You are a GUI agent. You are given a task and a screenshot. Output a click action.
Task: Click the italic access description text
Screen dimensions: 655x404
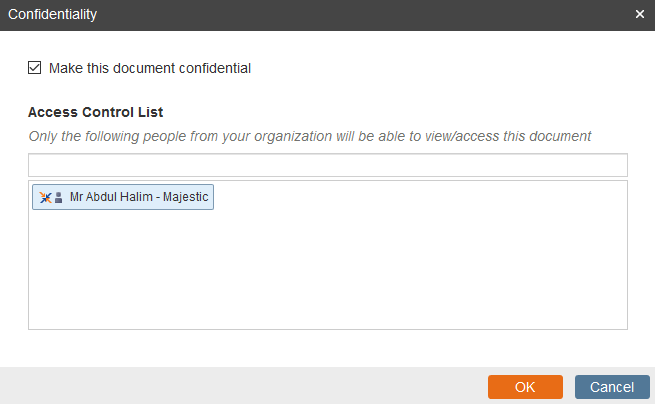310,136
